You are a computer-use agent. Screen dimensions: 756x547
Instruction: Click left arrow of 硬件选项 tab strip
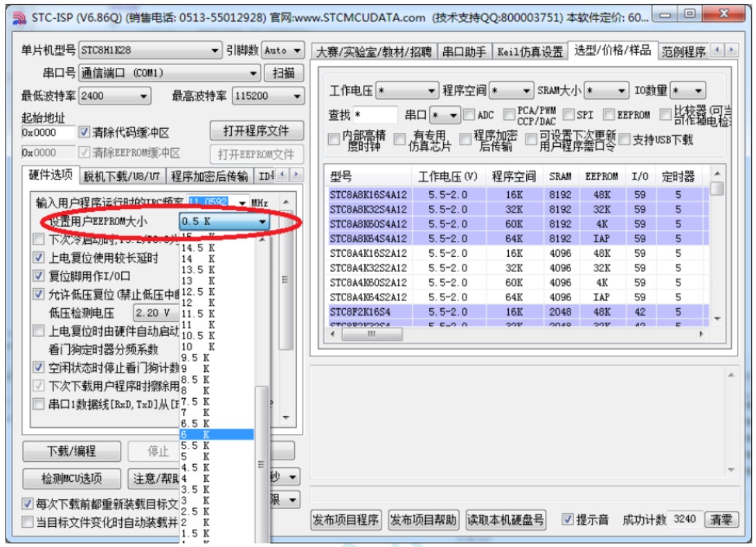284,174
